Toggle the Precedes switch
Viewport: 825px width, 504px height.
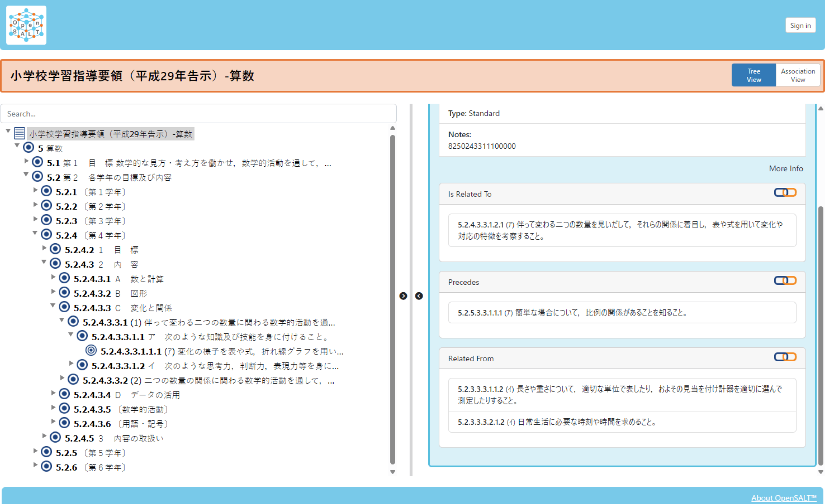pos(785,281)
